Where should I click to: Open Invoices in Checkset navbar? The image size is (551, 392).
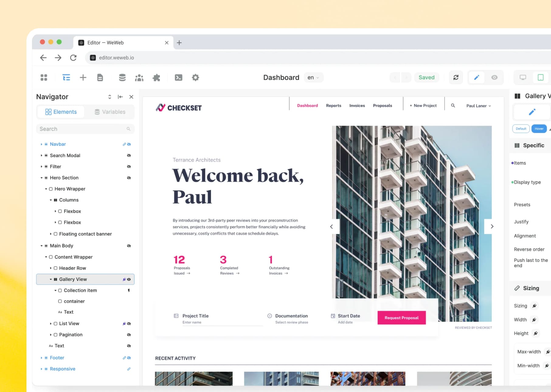[357, 105]
